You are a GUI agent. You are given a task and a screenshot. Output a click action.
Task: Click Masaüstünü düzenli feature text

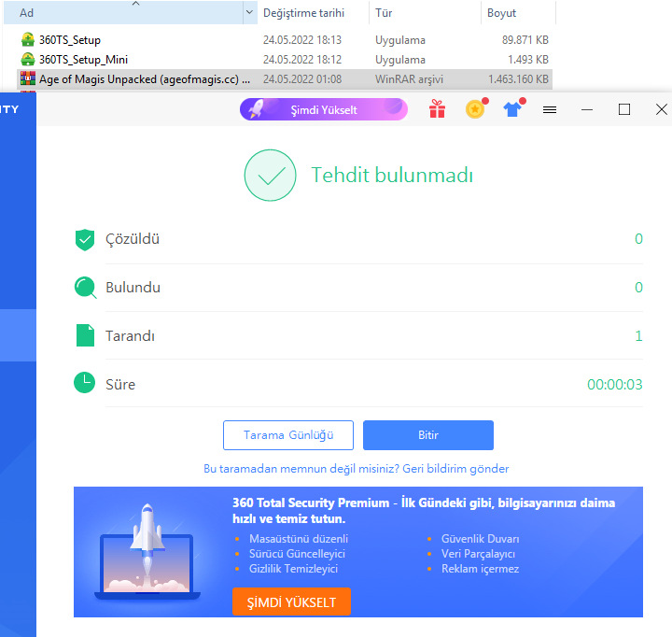point(299,539)
